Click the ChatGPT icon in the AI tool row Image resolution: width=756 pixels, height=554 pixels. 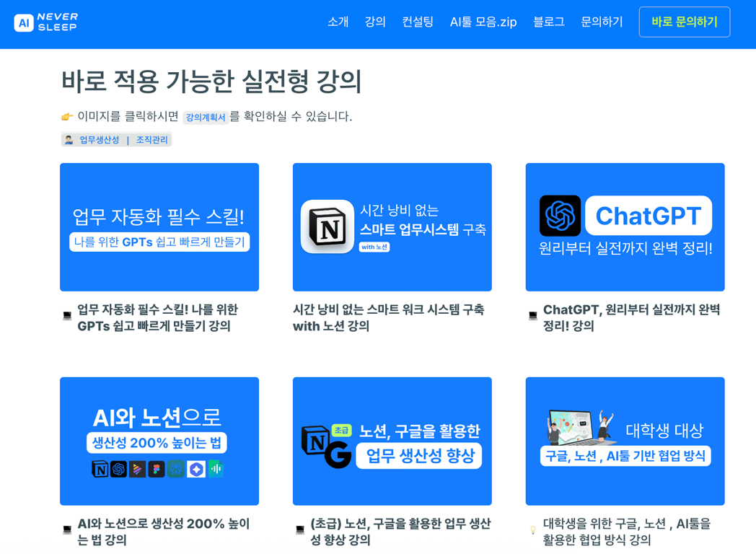(118, 469)
